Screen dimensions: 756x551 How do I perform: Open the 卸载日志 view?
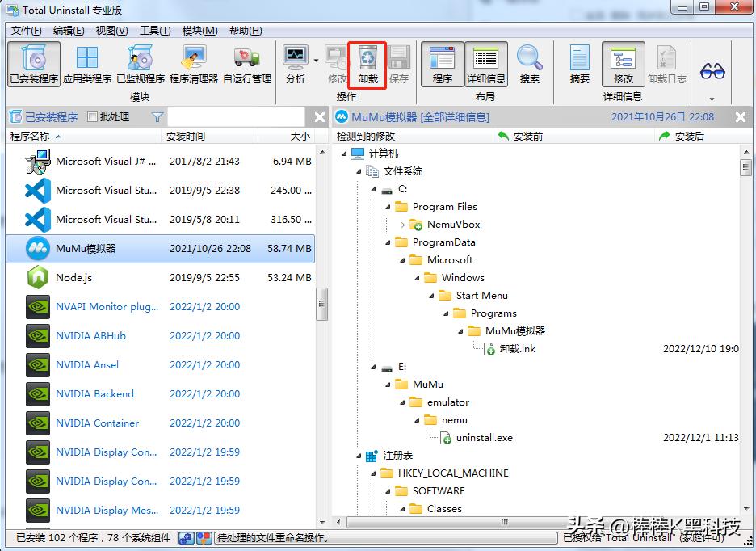667,64
